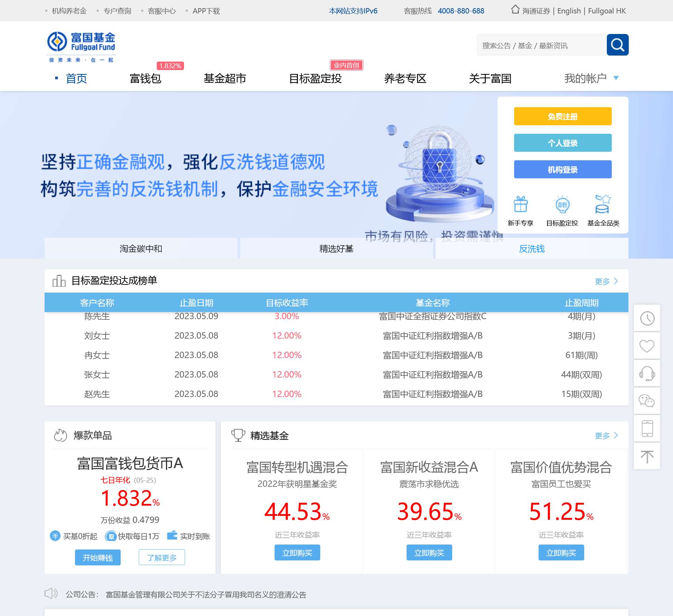Open APP下载 top link

tap(206, 11)
